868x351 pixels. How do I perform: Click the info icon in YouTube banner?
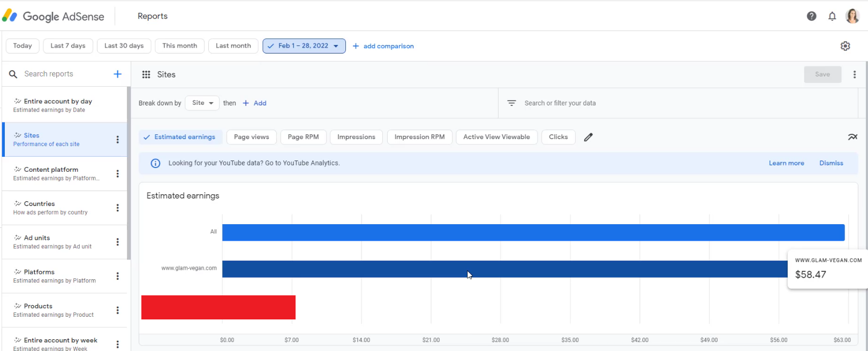(x=155, y=163)
